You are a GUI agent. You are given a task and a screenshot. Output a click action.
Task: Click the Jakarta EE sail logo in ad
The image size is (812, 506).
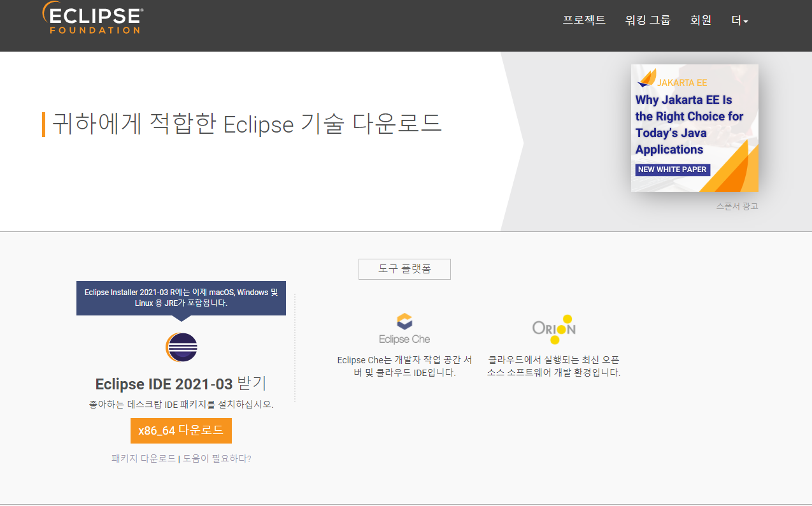tap(646, 78)
